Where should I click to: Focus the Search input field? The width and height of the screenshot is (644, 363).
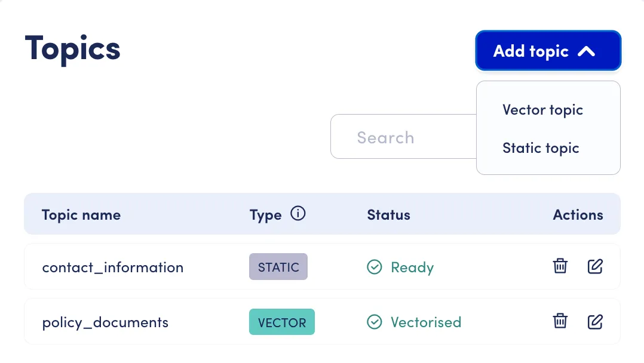(x=403, y=137)
